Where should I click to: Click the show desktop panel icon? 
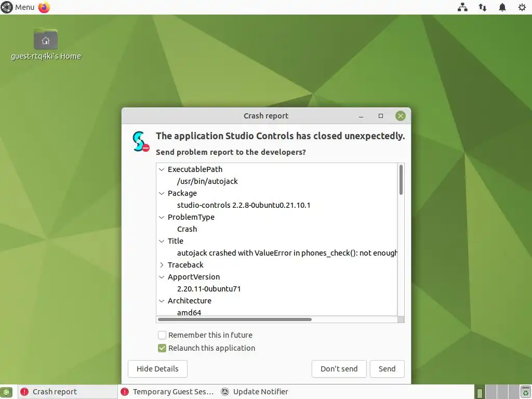[x=6, y=392]
